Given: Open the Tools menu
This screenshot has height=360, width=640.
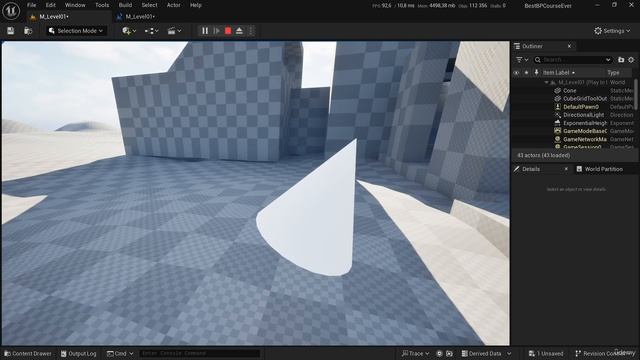Looking at the screenshot, I should point(102,5).
